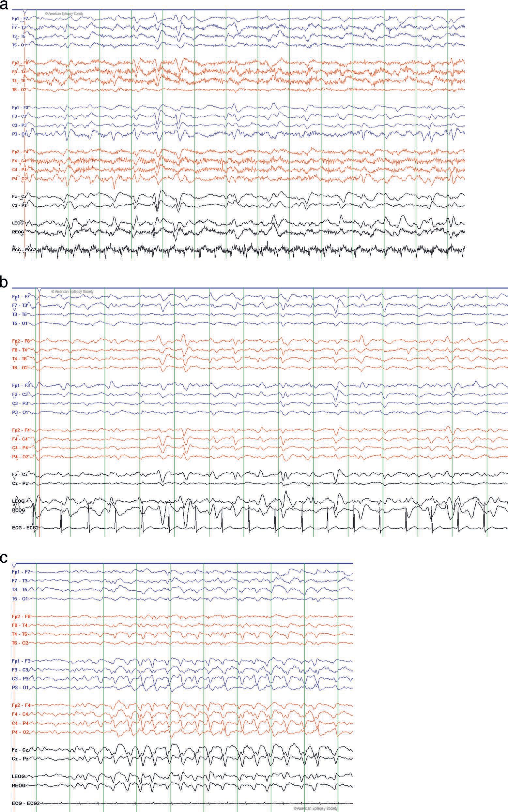Select the Fz - Cz channel label in panel a
The height and width of the screenshot is (812, 508).
click(19, 196)
